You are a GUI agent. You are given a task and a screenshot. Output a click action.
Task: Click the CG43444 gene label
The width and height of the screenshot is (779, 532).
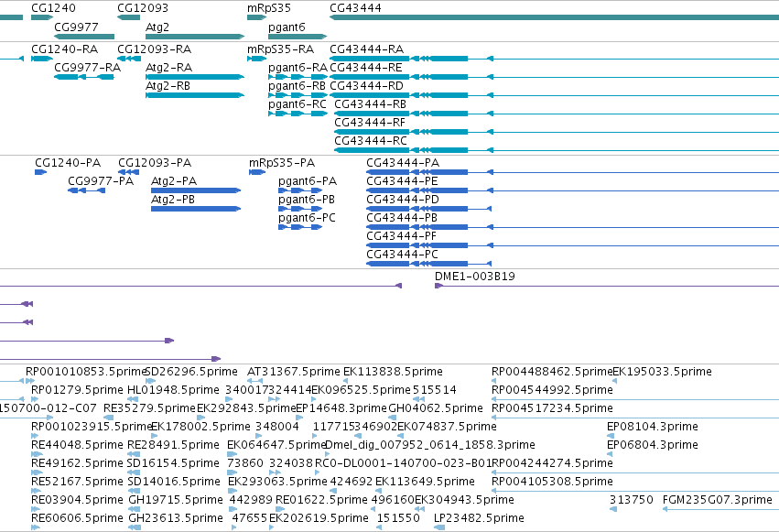coord(355,8)
